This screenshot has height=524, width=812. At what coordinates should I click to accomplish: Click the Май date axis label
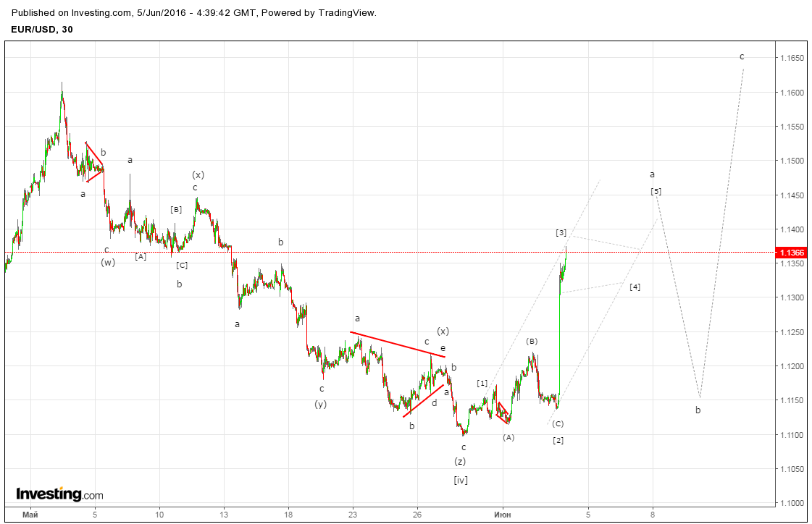30,515
